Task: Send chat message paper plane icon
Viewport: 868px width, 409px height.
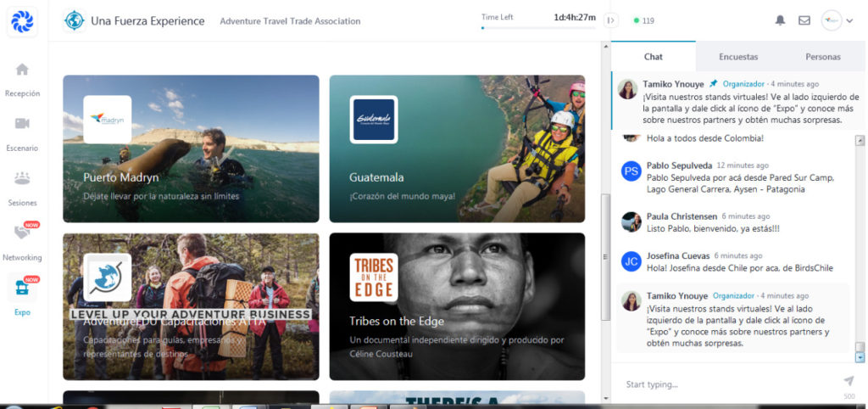Action: click(849, 381)
